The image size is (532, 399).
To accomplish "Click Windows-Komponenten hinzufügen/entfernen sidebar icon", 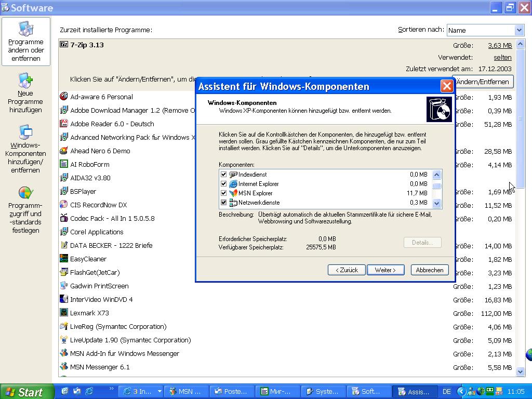I will click(x=25, y=132).
